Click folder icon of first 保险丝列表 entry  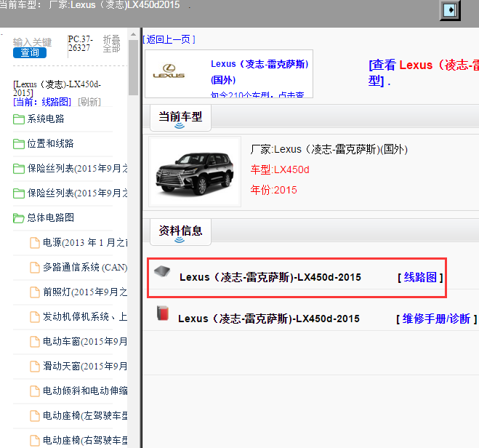pos(19,169)
